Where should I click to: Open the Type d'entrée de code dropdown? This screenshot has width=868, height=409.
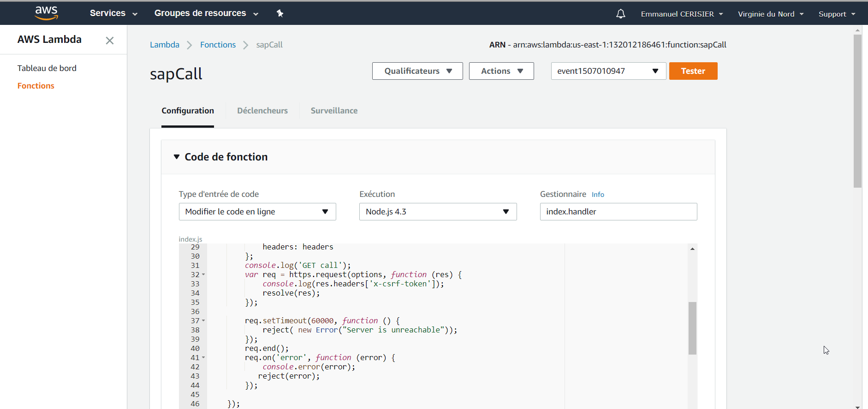(x=257, y=212)
